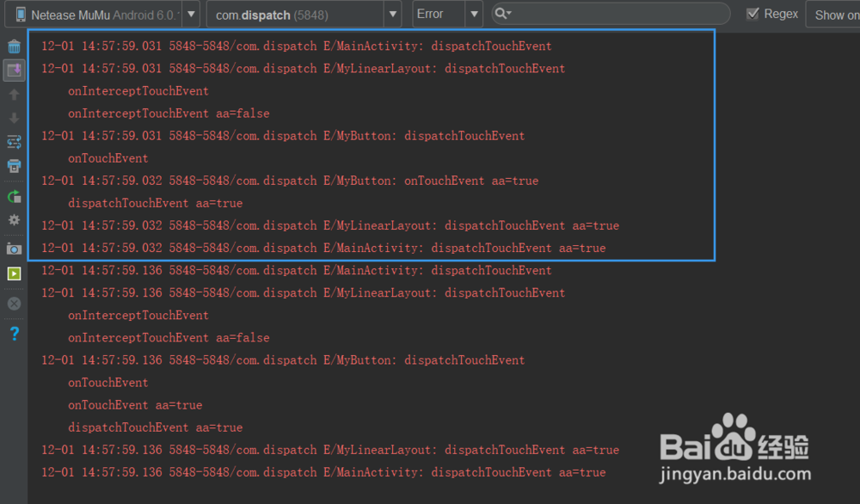
Task: Open the Netease MuMu device dropdown
Action: coord(102,15)
